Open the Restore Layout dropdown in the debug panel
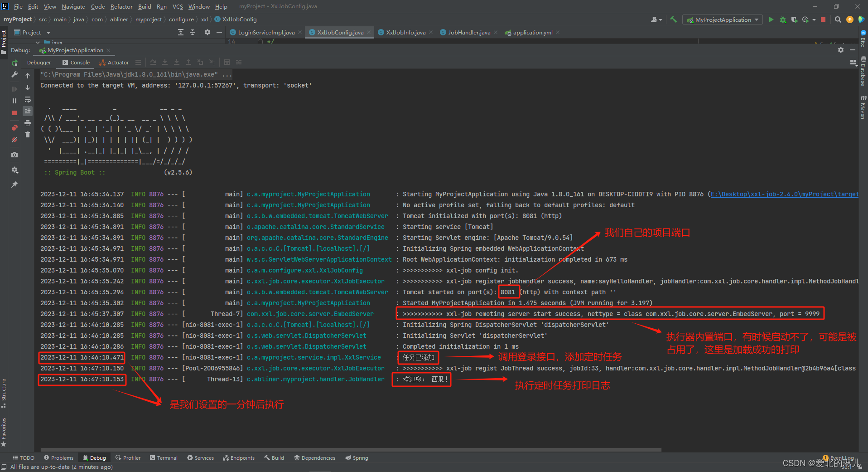Screen dimensions: 868x472 click(x=853, y=63)
